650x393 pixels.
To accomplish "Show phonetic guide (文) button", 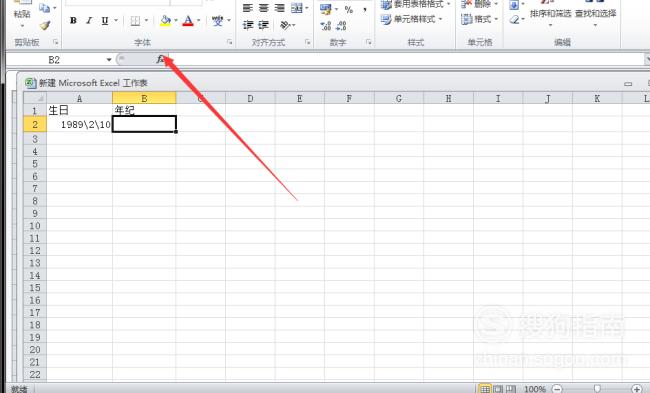I will click(217, 20).
